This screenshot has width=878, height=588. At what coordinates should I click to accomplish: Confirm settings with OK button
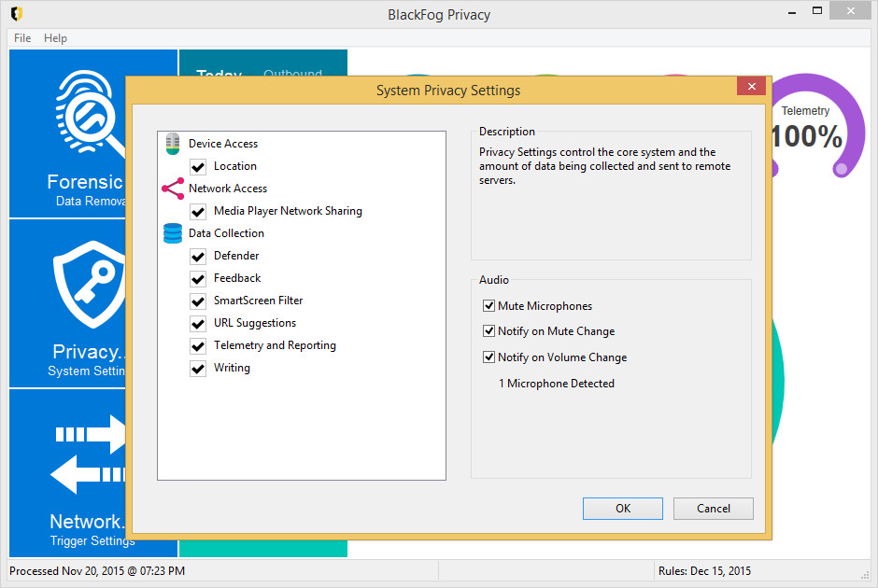click(x=623, y=509)
